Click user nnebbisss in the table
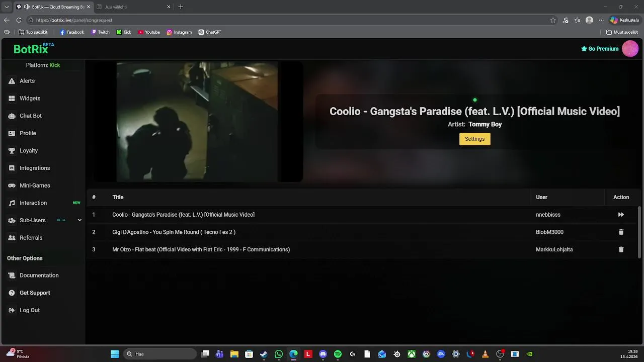644x362 pixels. 548,215
